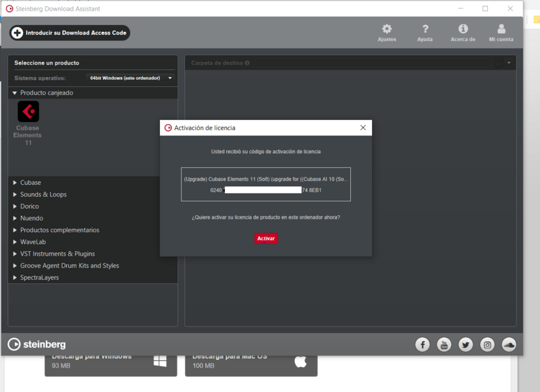The image size is (540, 392).
Task: Expand VST Instruments & Plugins category
Action: [x=15, y=254]
